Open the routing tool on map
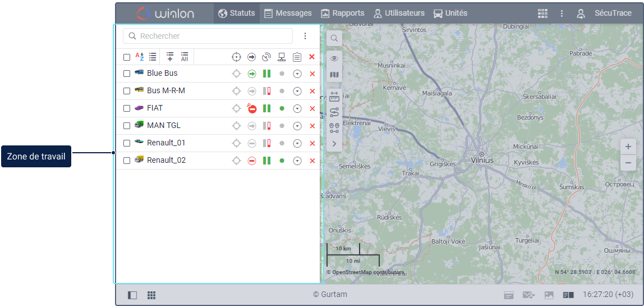 pyautogui.click(x=334, y=112)
